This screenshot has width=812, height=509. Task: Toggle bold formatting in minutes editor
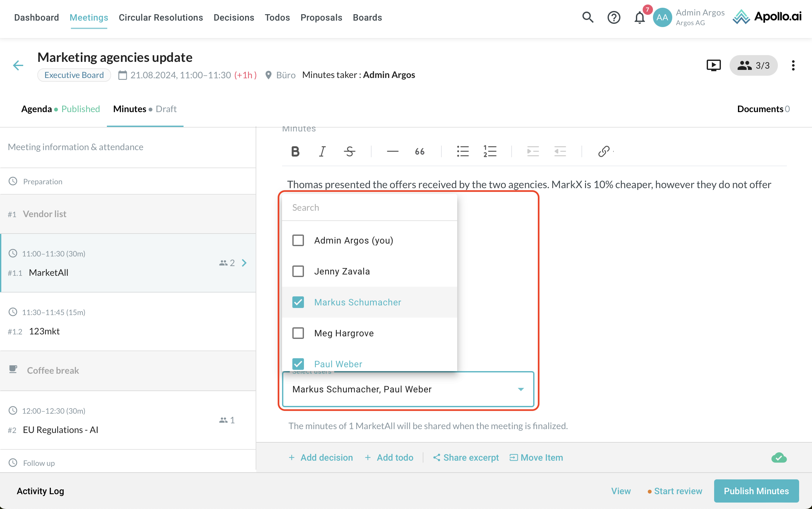[x=295, y=151]
